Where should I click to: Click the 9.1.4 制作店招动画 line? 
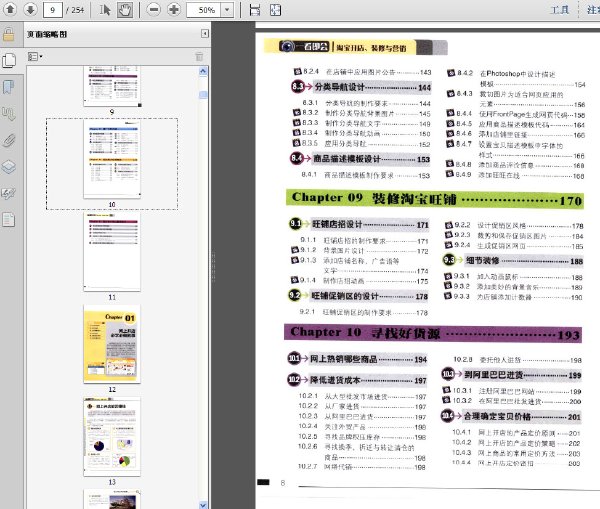(x=359, y=281)
